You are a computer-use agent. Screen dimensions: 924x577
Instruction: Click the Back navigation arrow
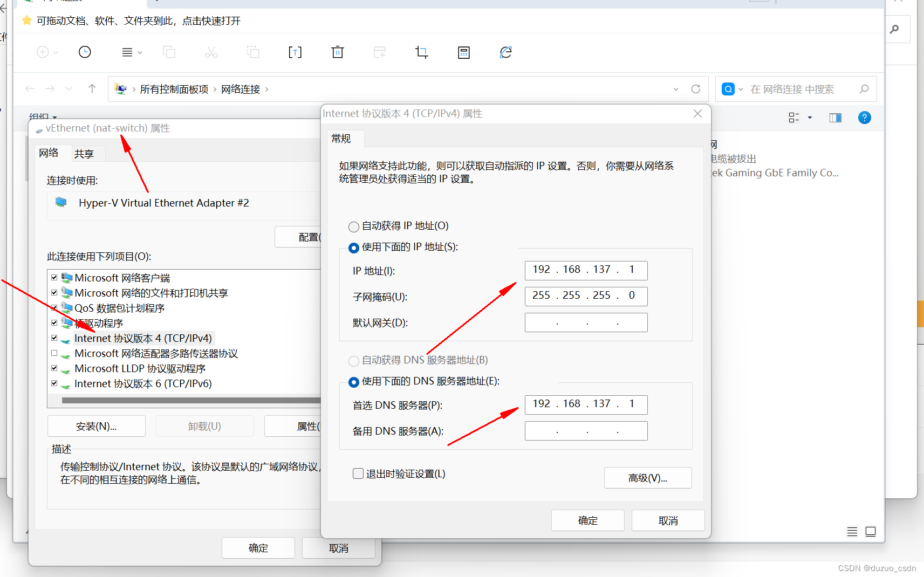tap(30, 89)
